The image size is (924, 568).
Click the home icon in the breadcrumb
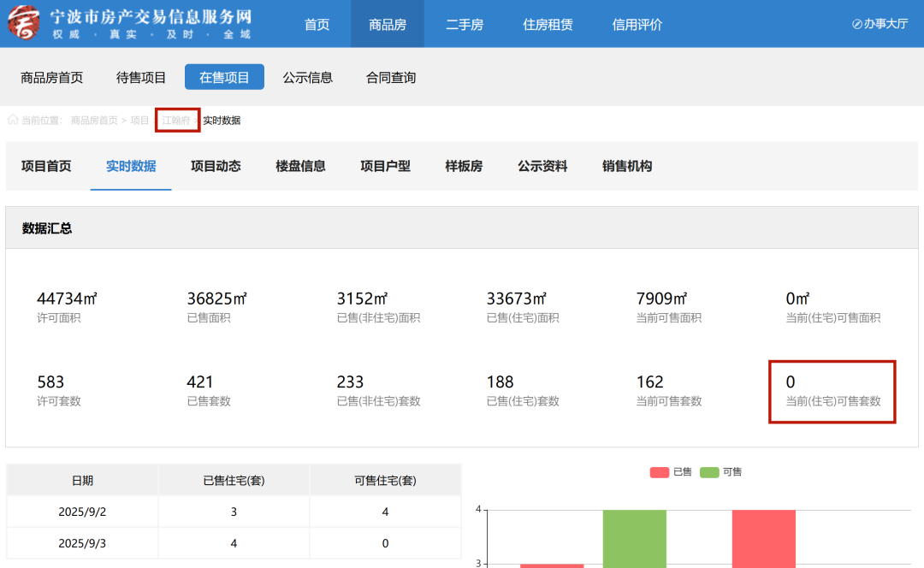coord(13,120)
